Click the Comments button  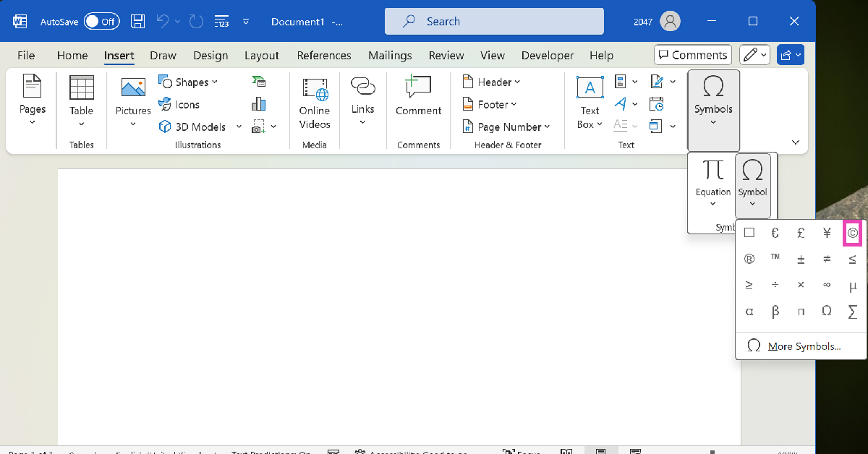click(x=692, y=55)
